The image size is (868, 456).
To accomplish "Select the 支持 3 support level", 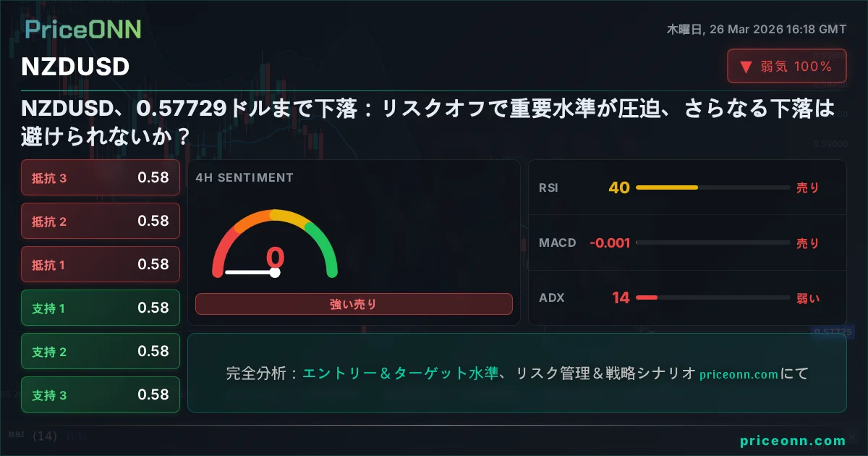I will pos(101,394).
